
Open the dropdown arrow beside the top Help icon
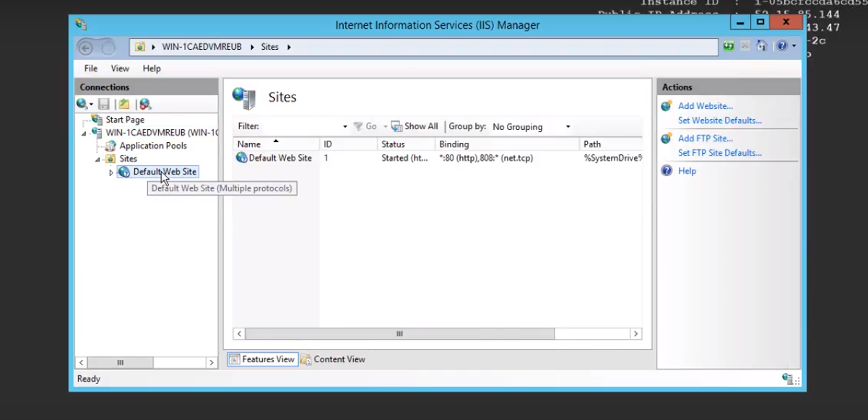click(794, 46)
